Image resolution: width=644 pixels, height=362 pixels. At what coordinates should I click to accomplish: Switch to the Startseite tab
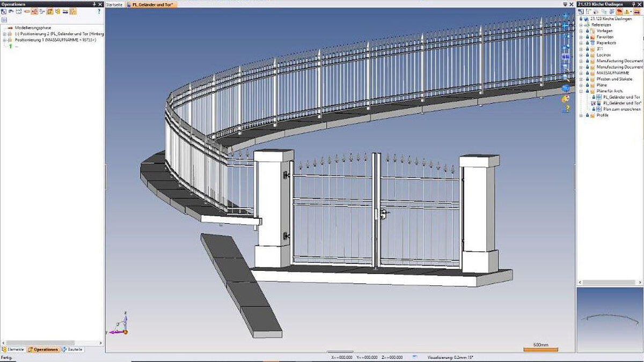[114, 4]
